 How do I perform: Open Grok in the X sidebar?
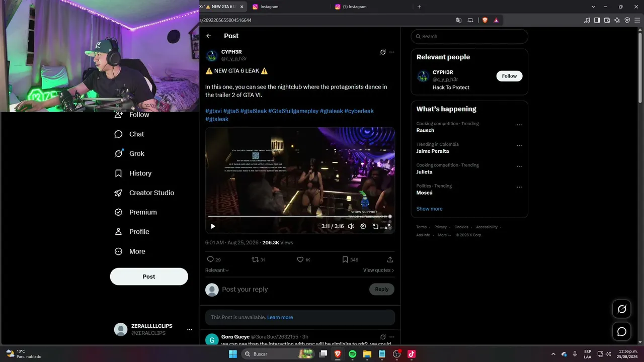(129, 154)
